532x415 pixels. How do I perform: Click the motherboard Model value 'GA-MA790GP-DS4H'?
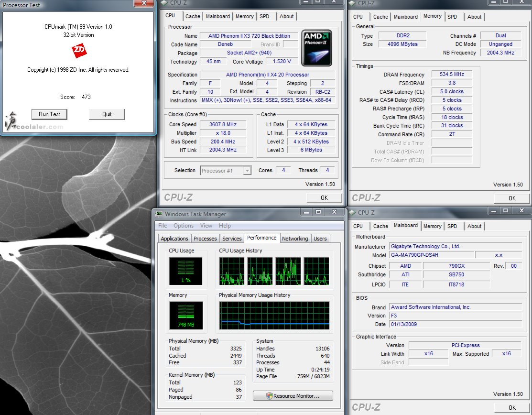pyautogui.click(x=432, y=255)
